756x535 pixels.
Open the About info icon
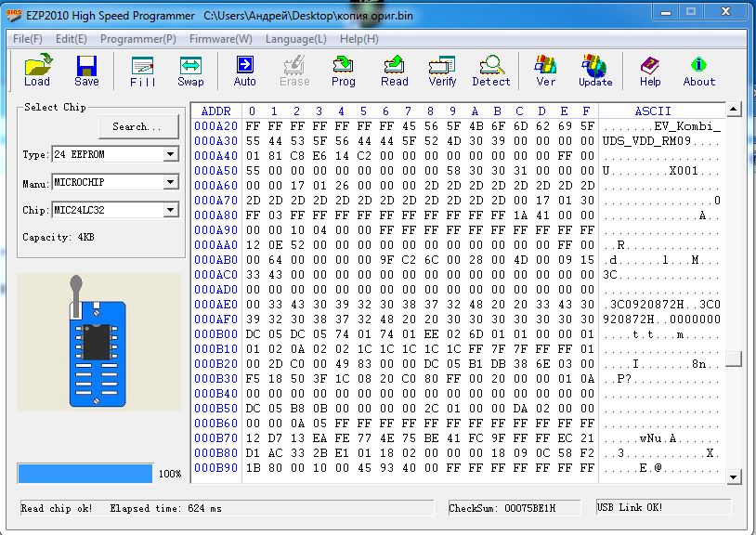click(699, 70)
